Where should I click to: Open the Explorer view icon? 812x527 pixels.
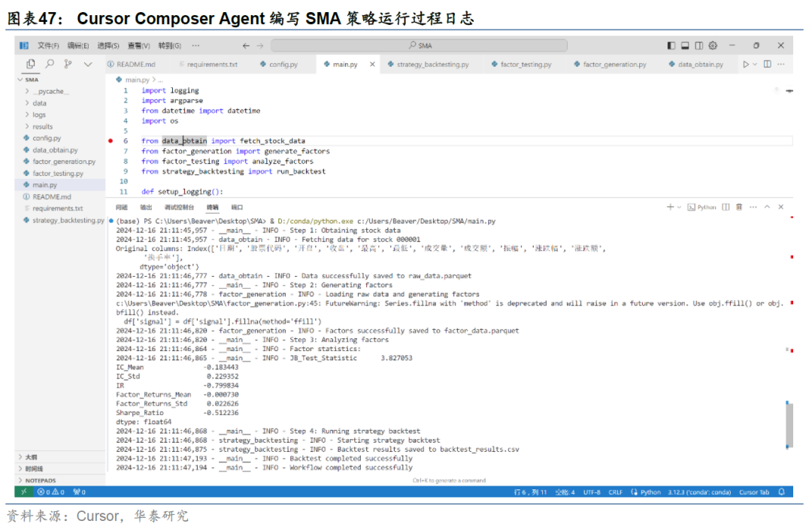coord(31,64)
